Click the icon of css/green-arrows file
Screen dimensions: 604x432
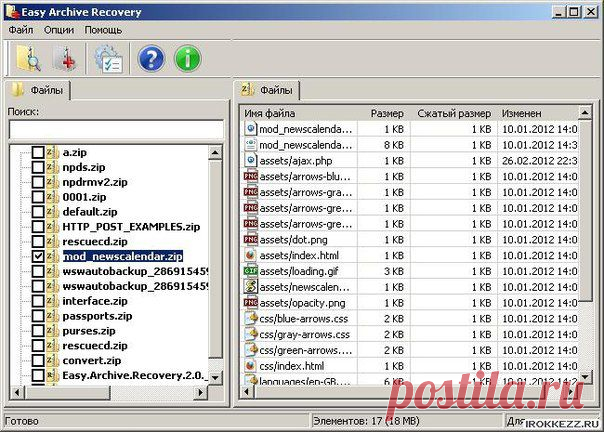250,350
